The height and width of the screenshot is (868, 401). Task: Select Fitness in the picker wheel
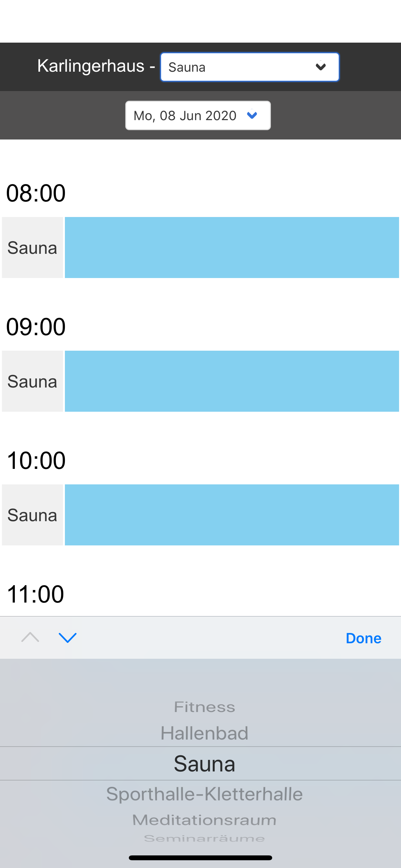coord(204,707)
